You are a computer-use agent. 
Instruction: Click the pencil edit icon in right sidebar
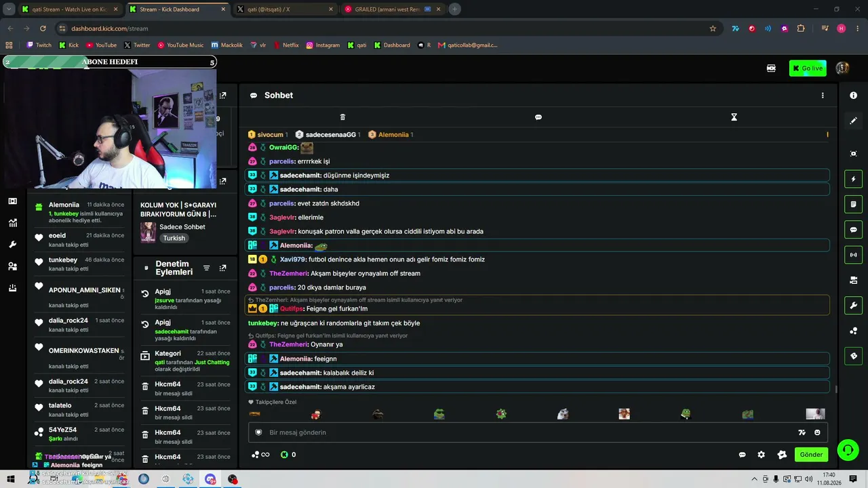tap(854, 121)
